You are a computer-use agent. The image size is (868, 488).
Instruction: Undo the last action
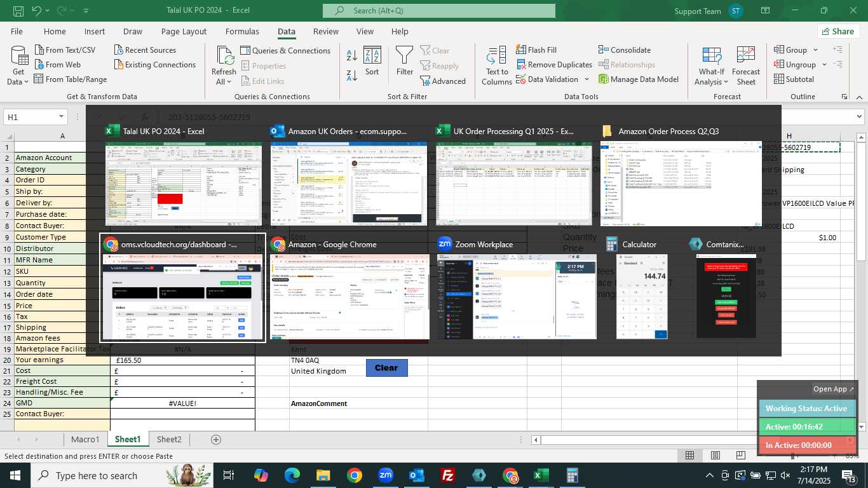point(36,11)
